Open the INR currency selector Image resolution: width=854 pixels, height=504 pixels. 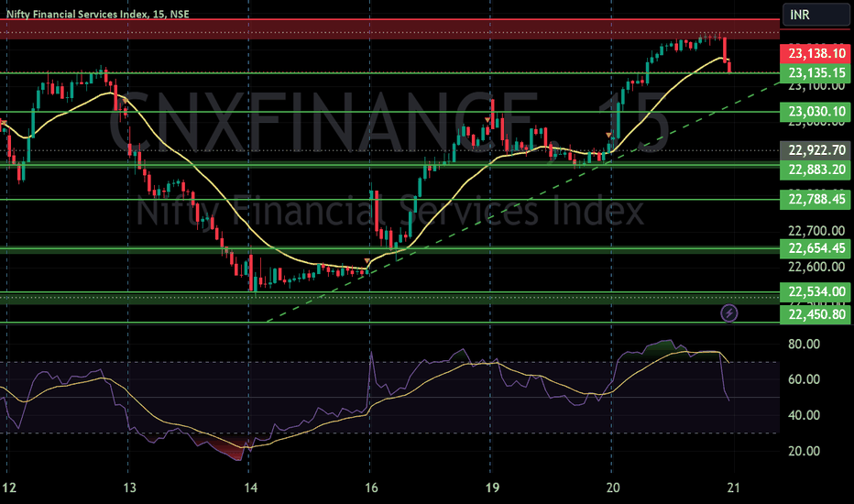[x=816, y=15]
